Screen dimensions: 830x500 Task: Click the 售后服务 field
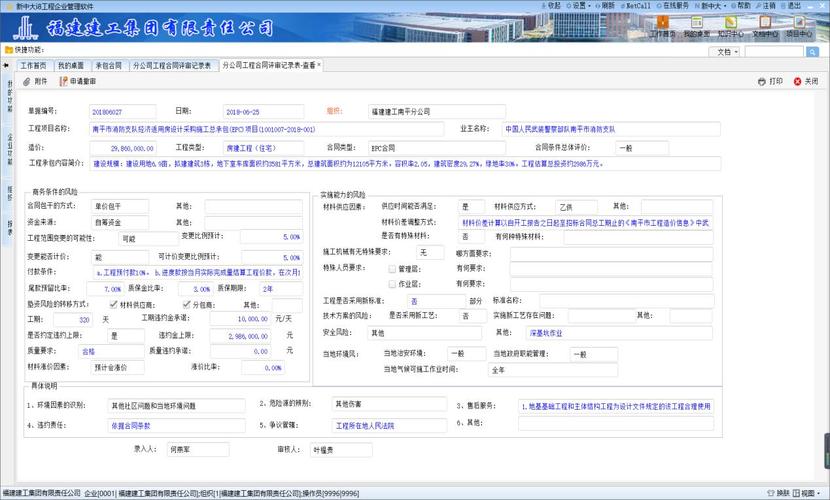pos(616,406)
